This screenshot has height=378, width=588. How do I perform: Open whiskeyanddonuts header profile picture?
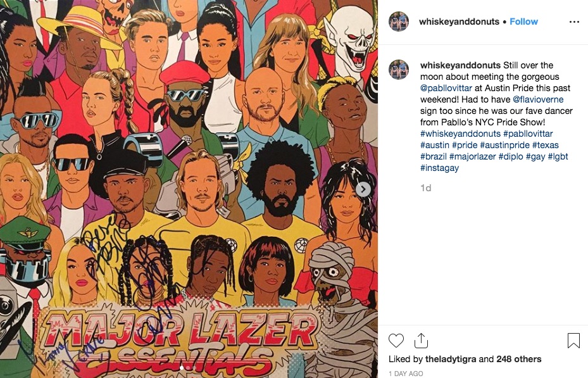click(x=399, y=22)
